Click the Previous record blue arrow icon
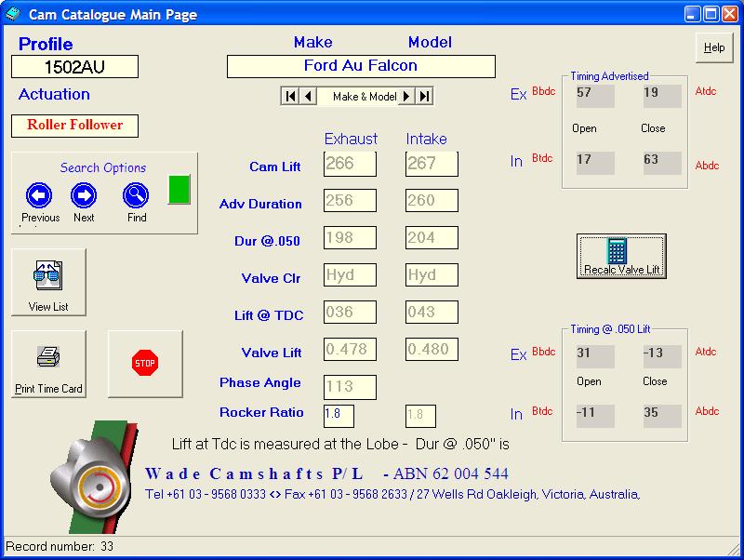The image size is (744, 560). [38, 195]
